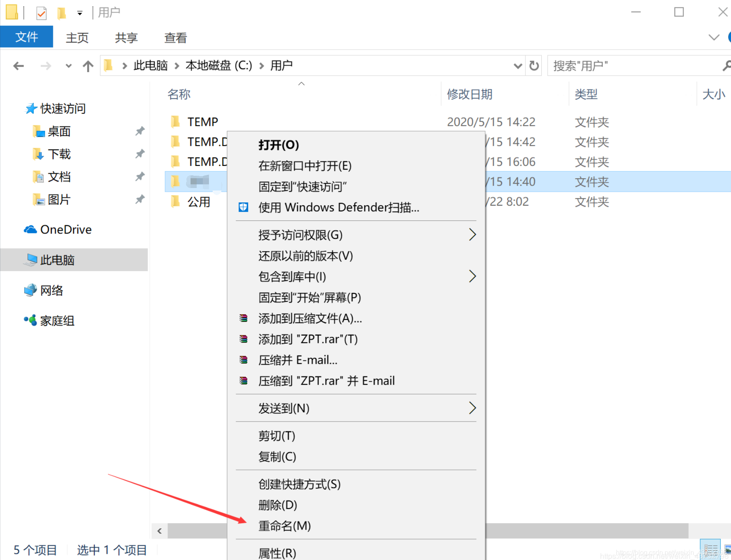Click the pin icon next to 图片

click(x=140, y=199)
